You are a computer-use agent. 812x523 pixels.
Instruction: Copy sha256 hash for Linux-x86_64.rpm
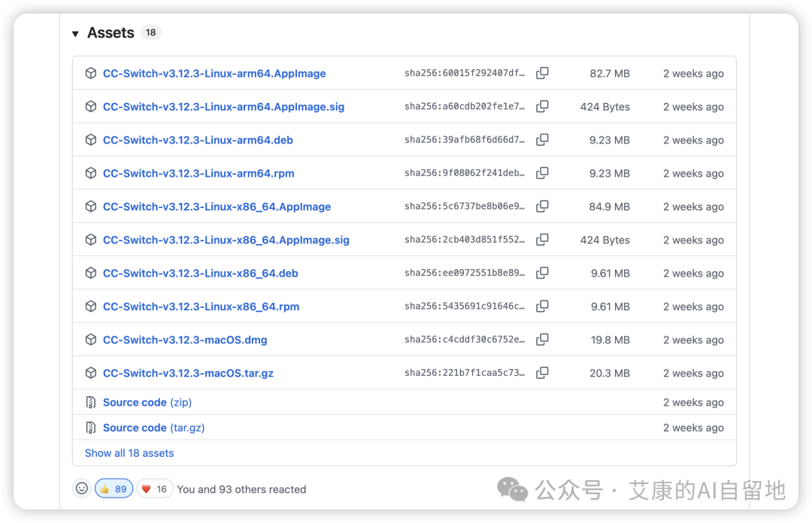click(x=542, y=306)
